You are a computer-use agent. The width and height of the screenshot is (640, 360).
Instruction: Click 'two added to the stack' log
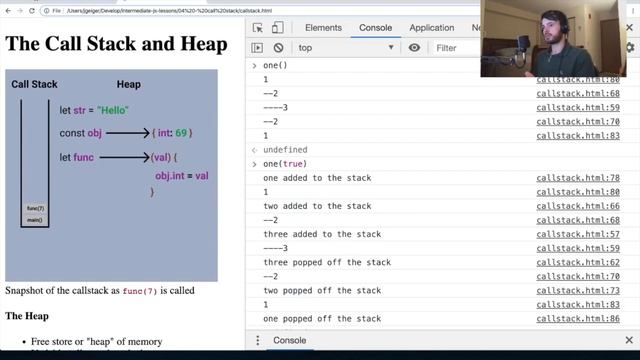317,206
